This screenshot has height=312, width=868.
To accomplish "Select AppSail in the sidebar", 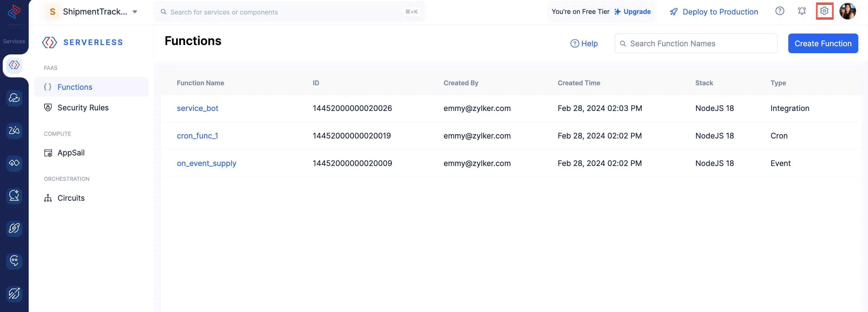I will 91,153.
